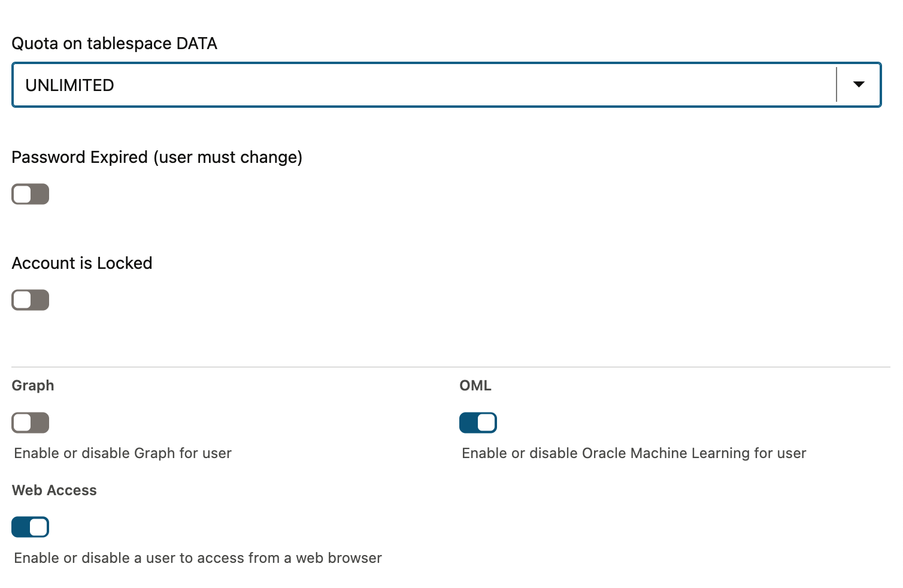Click the web browser access description text
Screen dimensions: 903x588
pos(198,558)
